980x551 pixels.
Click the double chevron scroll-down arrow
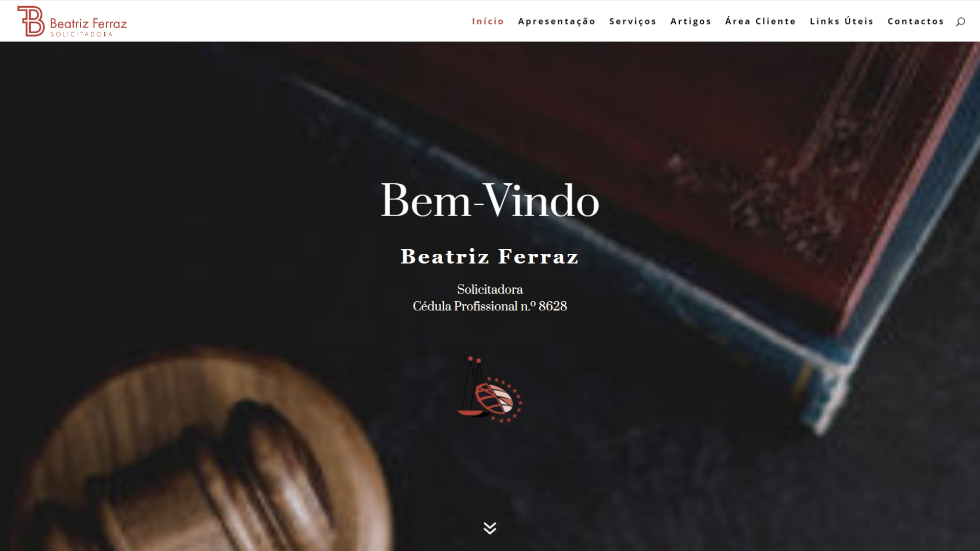point(490,528)
